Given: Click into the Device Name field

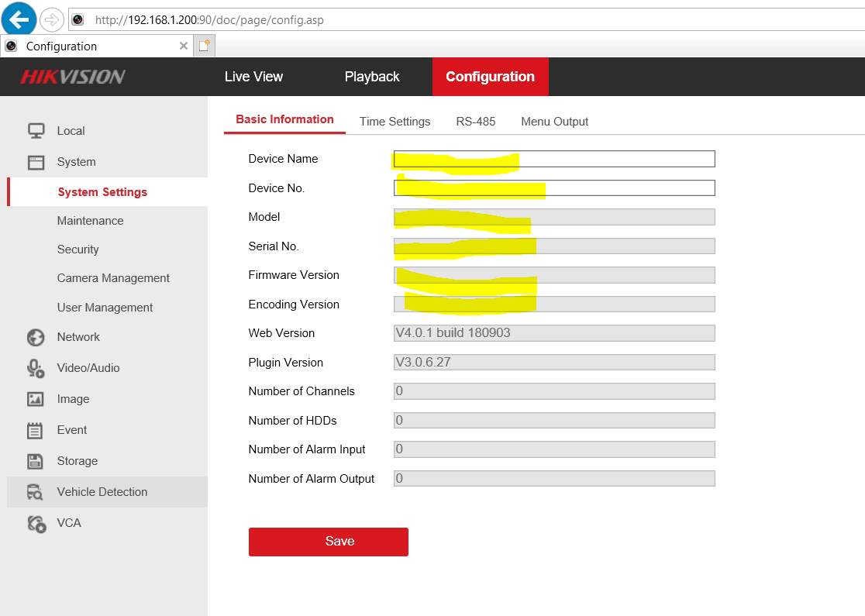Looking at the screenshot, I should (612, 159).
